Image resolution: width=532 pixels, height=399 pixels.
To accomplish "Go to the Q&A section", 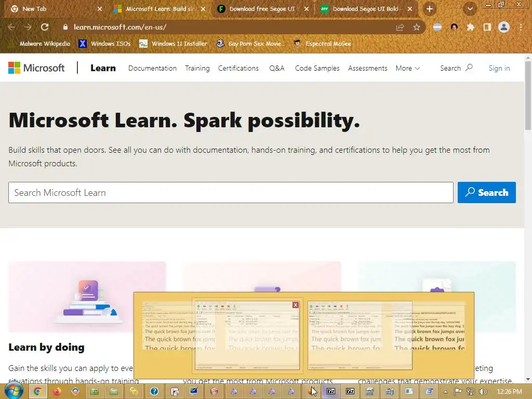I will pyautogui.click(x=276, y=68).
